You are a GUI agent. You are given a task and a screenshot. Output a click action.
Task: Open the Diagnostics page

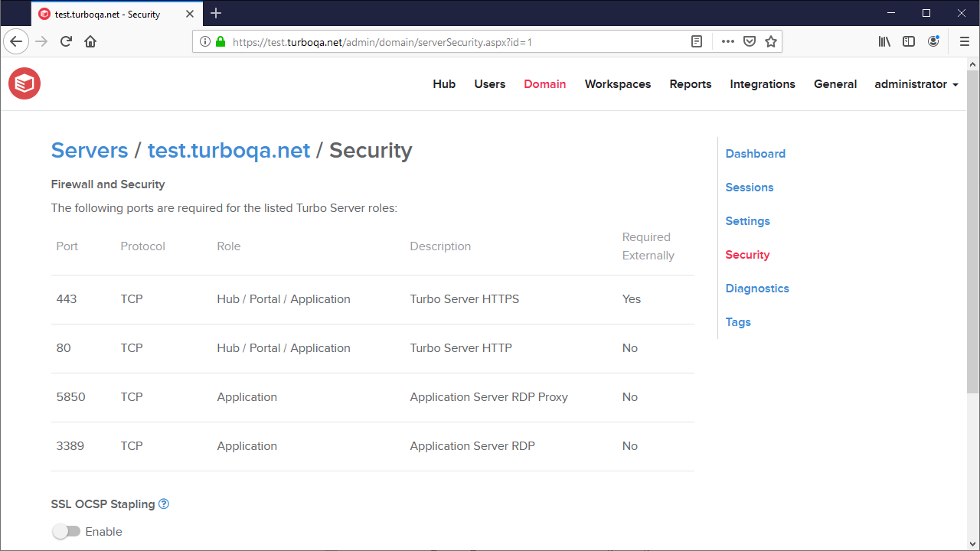[x=756, y=288]
